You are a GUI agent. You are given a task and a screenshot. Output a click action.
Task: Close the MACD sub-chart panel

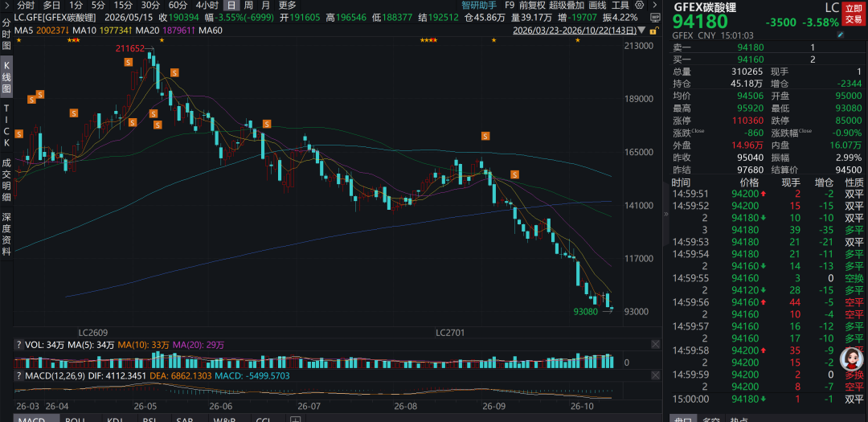coord(656,375)
